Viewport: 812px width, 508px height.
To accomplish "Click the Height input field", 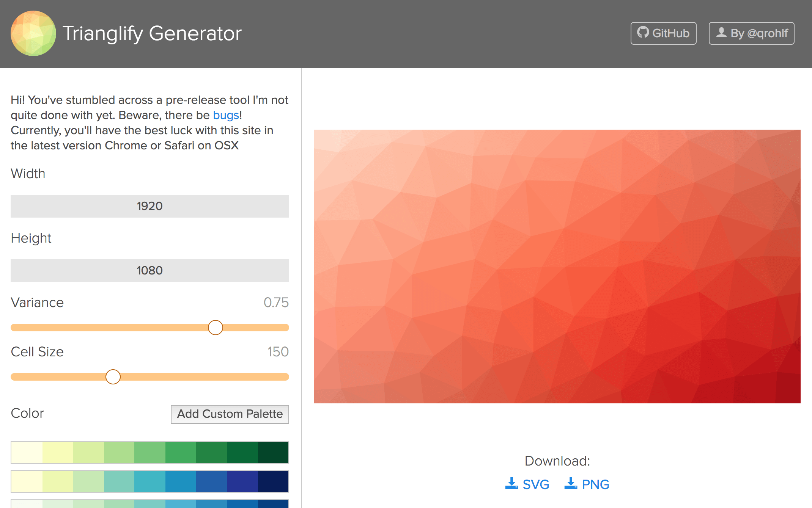I will coord(150,270).
